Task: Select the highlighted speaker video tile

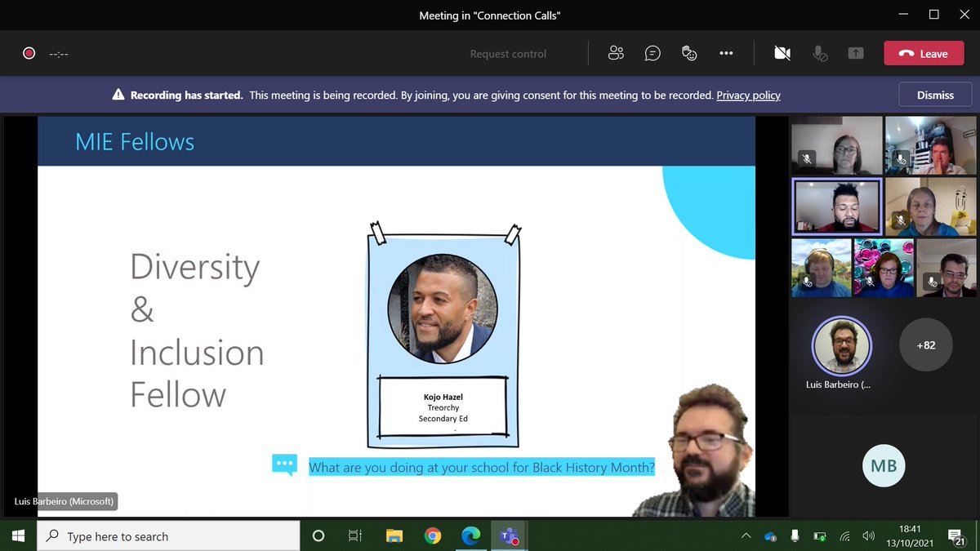Action: click(x=837, y=207)
